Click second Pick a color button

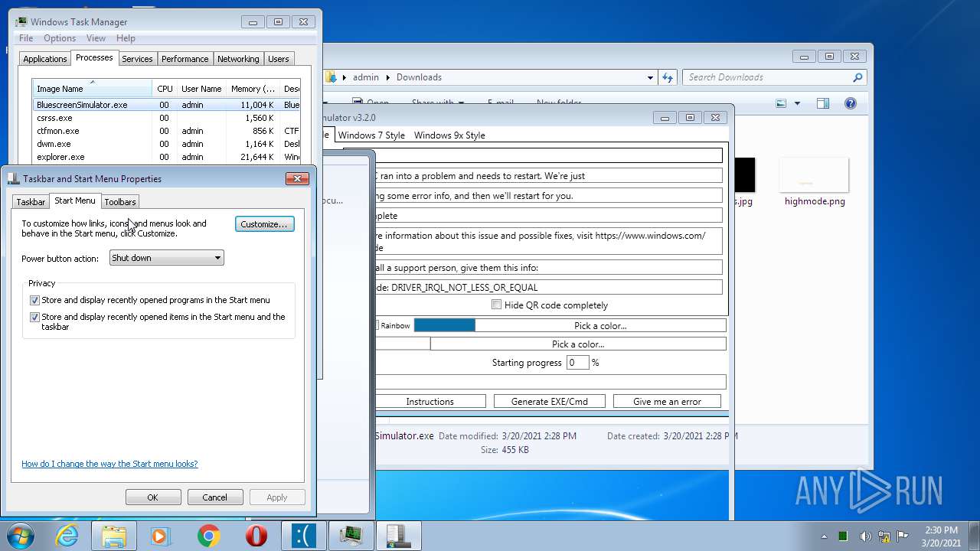pos(578,344)
